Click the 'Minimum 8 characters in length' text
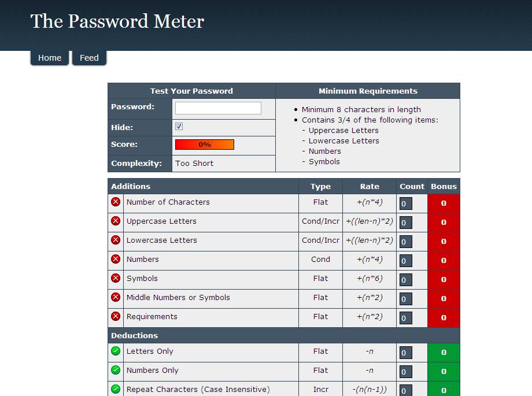Screen dimensions: 532x396 click(x=361, y=110)
